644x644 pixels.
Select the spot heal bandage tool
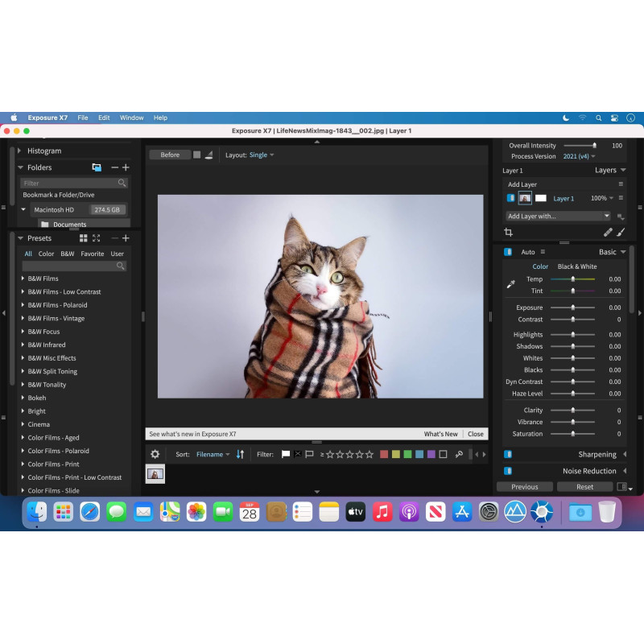[x=608, y=232]
